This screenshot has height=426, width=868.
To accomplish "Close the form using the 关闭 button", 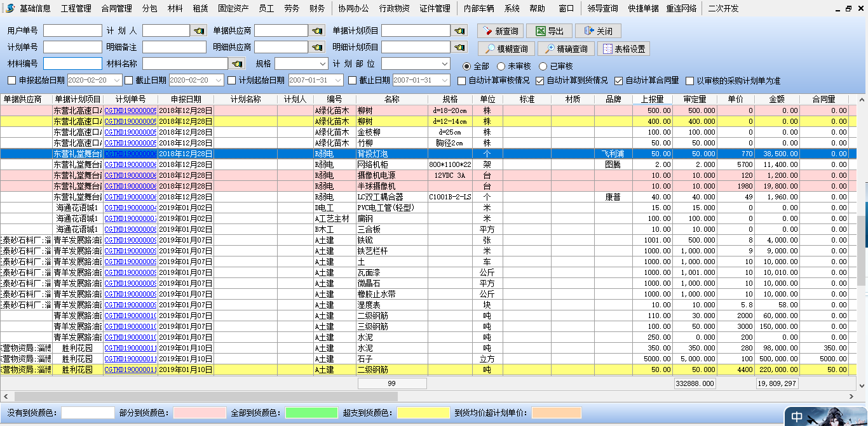I will pyautogui.click(x=597, y=31).
